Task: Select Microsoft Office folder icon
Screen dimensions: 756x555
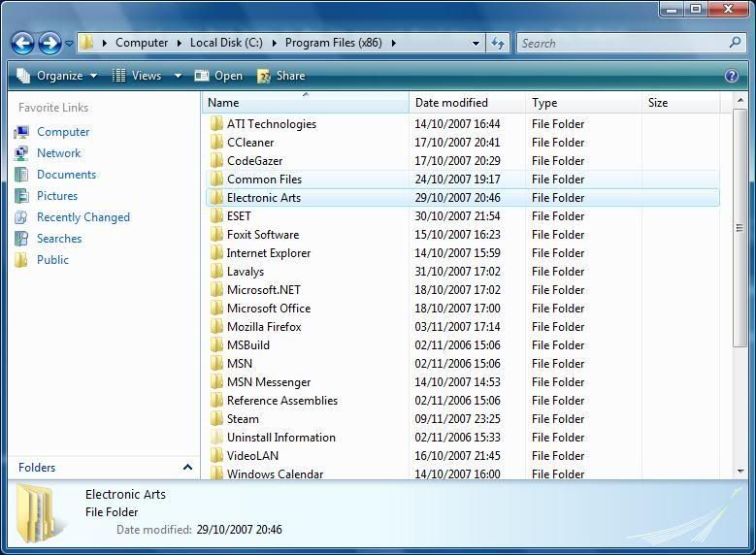Action: pos(216,309)
